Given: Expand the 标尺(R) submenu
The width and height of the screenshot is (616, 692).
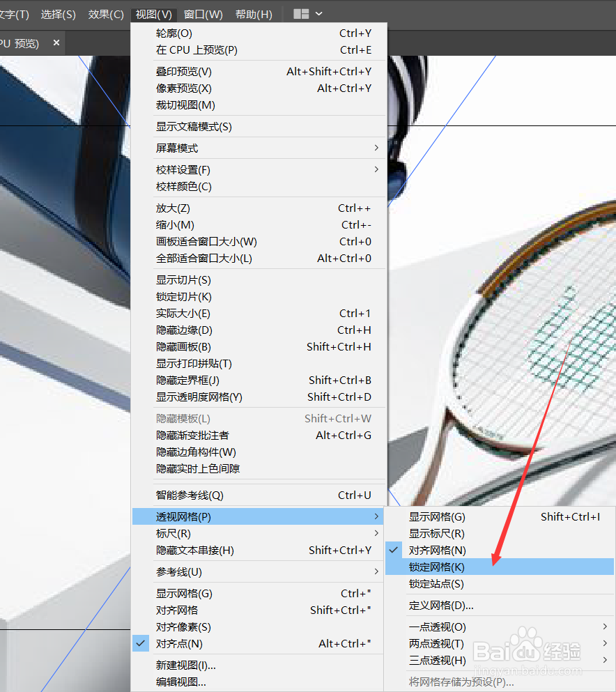Looking at the screenshot, I should click(x=259, y=534).
